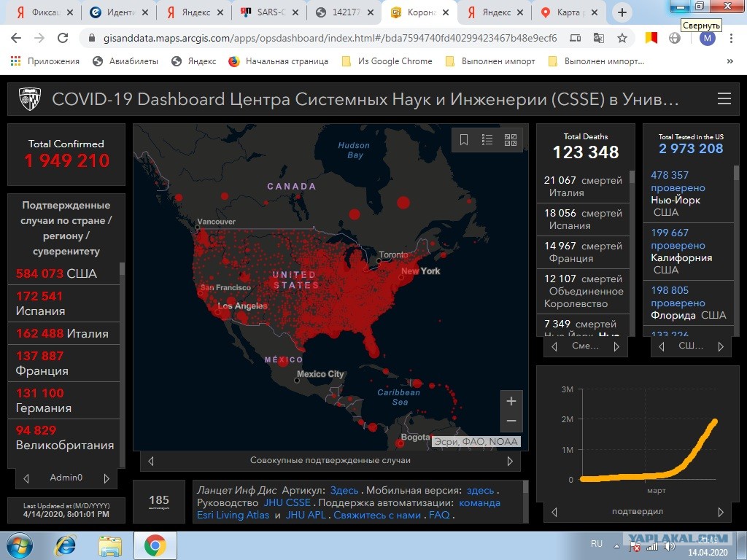This screenshot has height=560, width=747.
Task: Open the Chrome three-dot menu
Action: [x=731, y=38]
